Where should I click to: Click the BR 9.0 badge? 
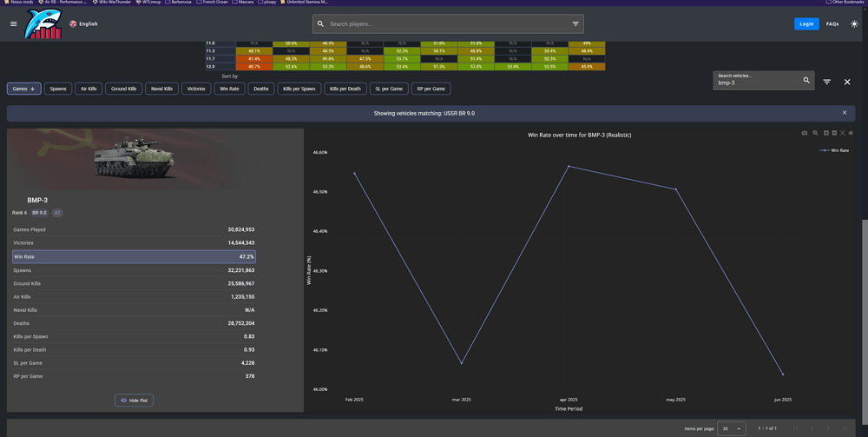coord(39,213)
